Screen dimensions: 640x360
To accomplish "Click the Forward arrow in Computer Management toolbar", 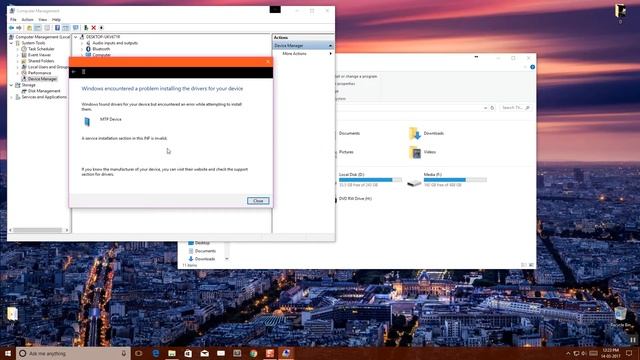I will [19, 28].
